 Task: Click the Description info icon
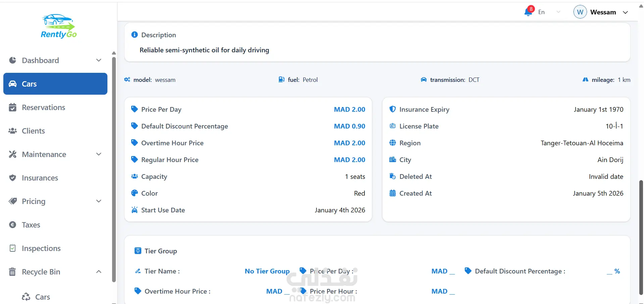135,35
